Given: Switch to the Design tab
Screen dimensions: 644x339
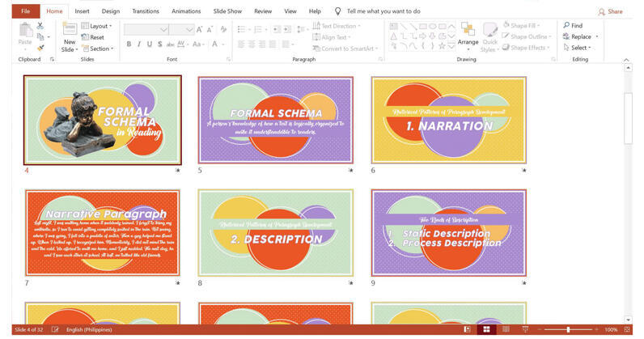Looking at the screenshot, I should click(x=111, y=11).
